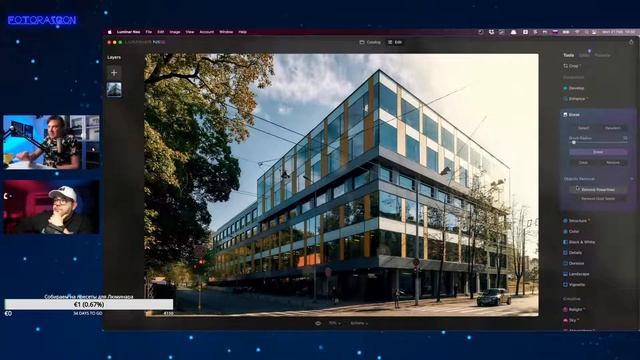Switch to the Tools tab
This screenshot has width=640, height=360.
(x=569, y=55)
